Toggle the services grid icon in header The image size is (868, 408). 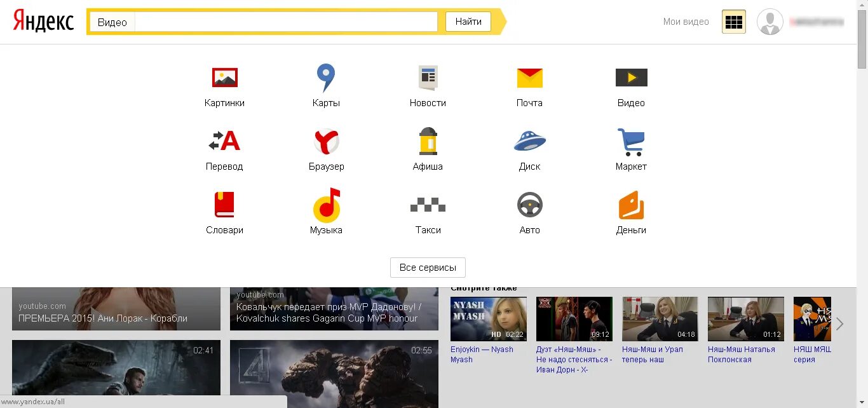pos(734,22)
